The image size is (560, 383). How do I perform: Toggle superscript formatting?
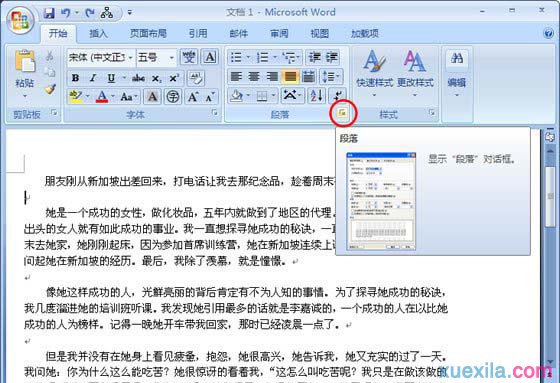point(174,78)
